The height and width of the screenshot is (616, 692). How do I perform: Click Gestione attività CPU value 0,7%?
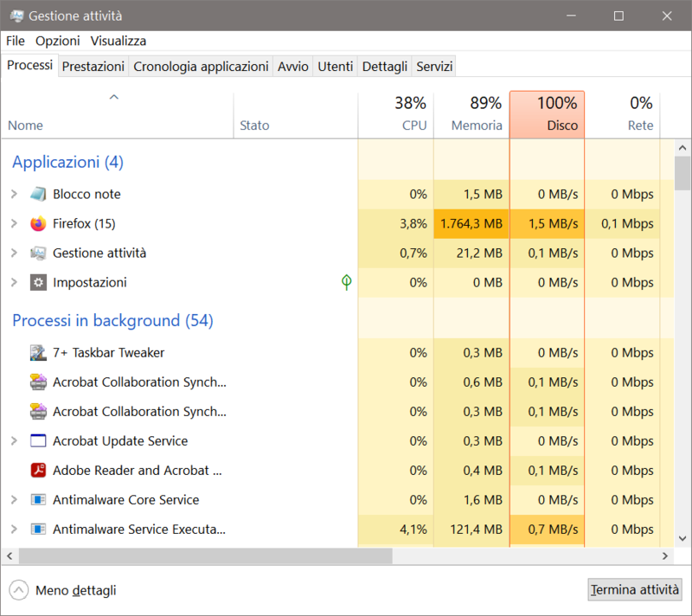[396, 253]
